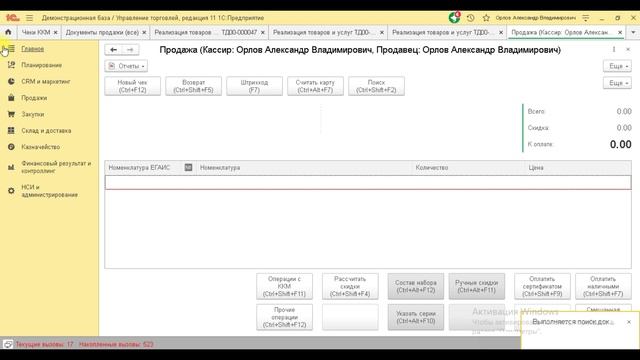Image resolution: width=640 pixels, height=360 pixels.
Task: Click the Количество column header
Action: click(468, 168)
